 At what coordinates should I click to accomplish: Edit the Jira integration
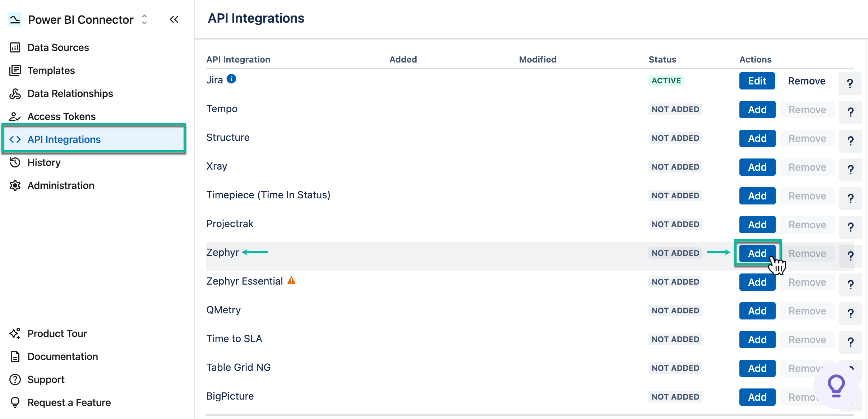pyautogui.click(x=757, y=81)
